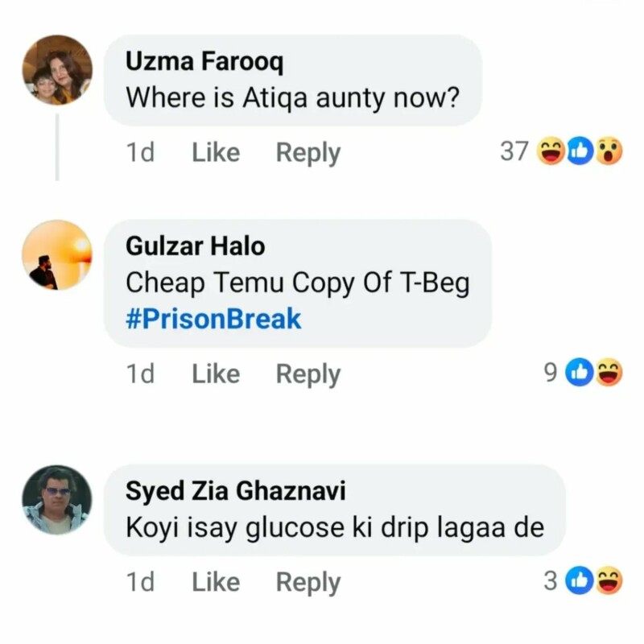644x644 pixels.
Task: Like Gulzar Halo's comment
Action: click(216, 374)
